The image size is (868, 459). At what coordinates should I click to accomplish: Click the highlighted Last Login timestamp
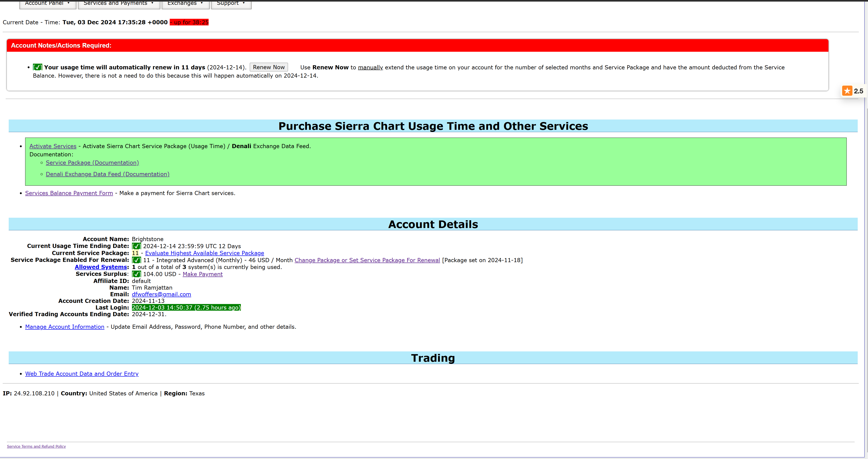coord(186,308)
